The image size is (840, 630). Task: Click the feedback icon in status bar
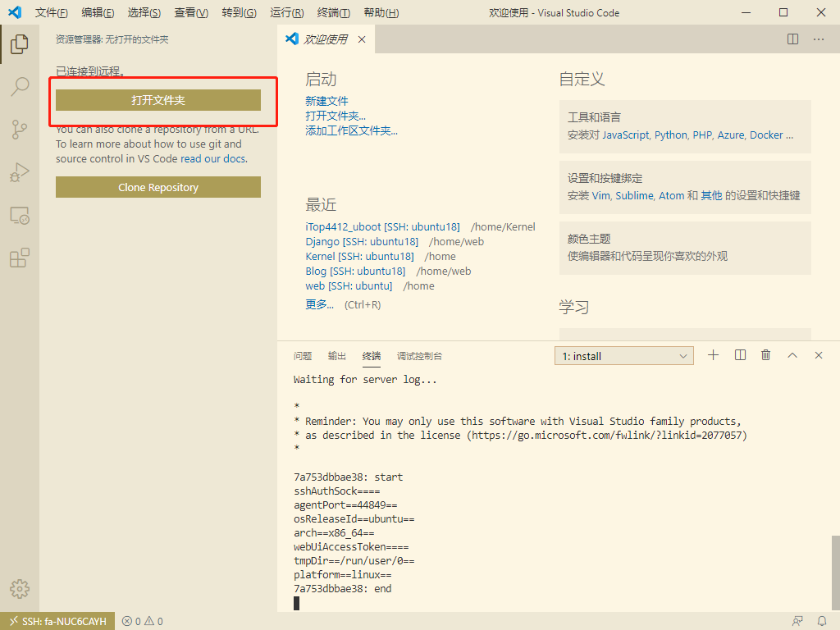click(797, 622)
